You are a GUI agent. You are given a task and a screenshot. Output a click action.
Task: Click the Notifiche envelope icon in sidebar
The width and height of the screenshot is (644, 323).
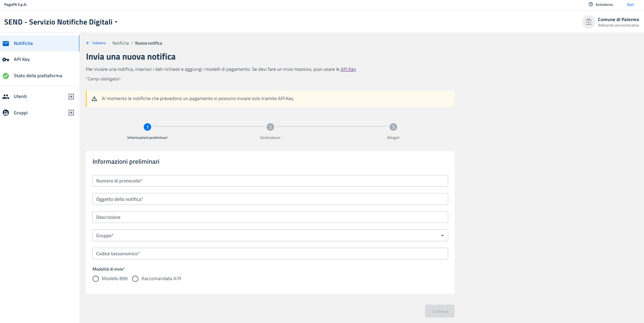tap(6, 44)
